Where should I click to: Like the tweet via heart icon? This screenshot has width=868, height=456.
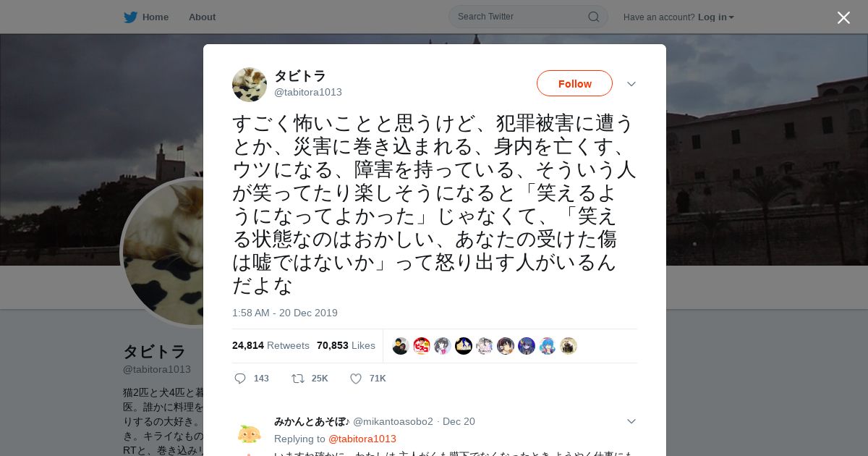(356, 379)
